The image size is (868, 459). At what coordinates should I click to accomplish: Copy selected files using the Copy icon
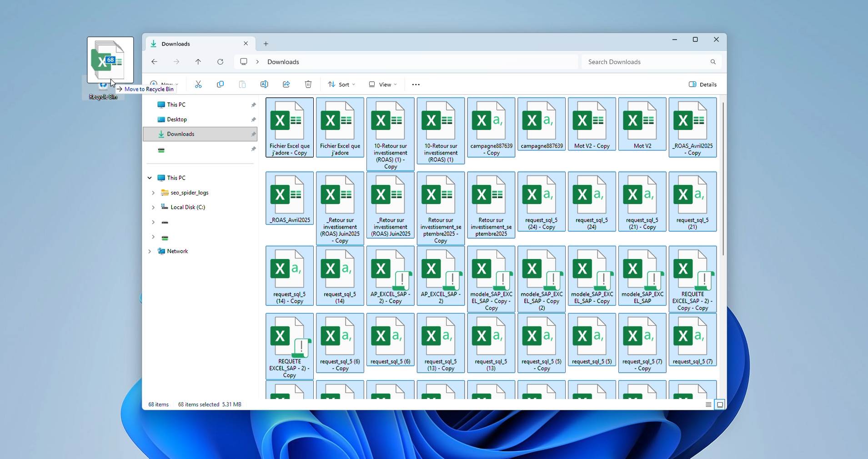[x=220, y=85]
